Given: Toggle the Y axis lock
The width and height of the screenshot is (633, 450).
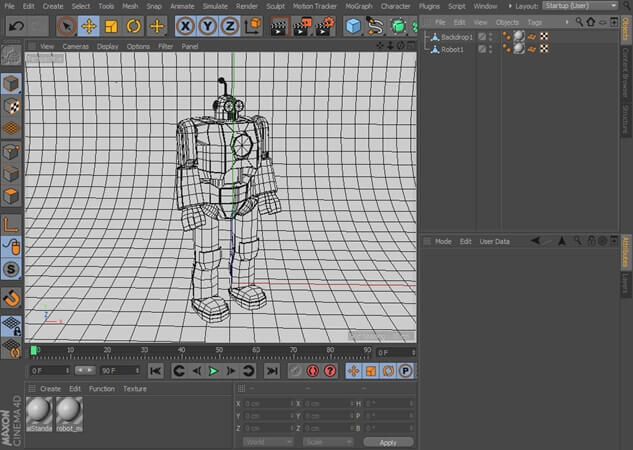Looking at the screenshot, I should point(208,26).
